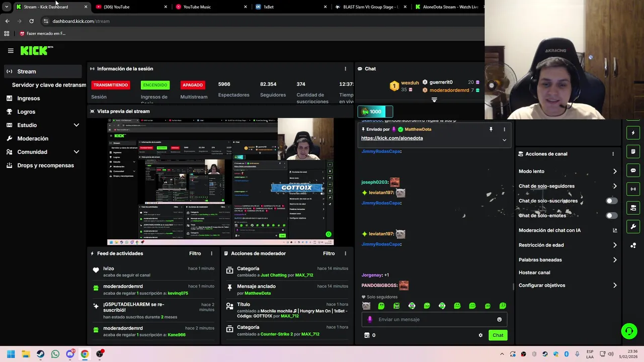The width and height of the screenshot is (644, 362).
Task: Open Logros in the sidebar
Action: click(26, 112)
